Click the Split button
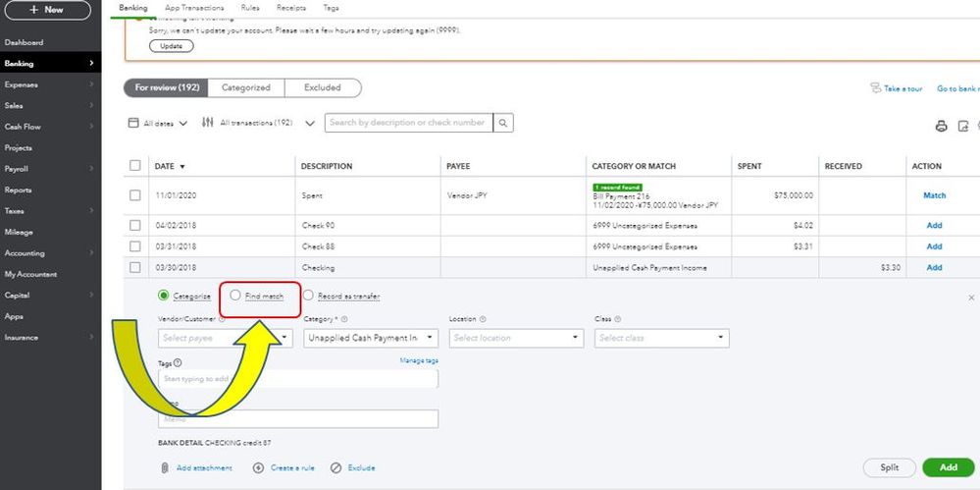 [889, 467]
